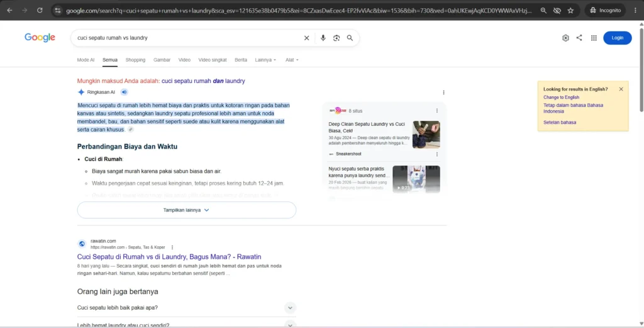Open the Video tab
The height and width of the screenshot is (328, 644).
tap(184, 60)
